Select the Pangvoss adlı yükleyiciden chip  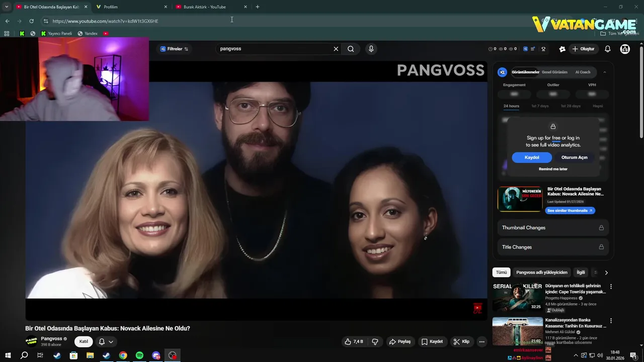[542, 273]
